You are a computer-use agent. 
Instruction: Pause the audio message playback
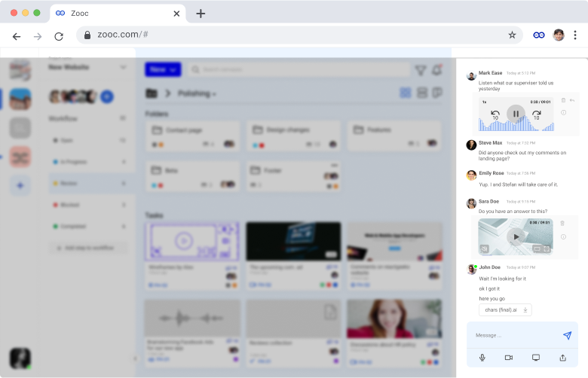516,114
